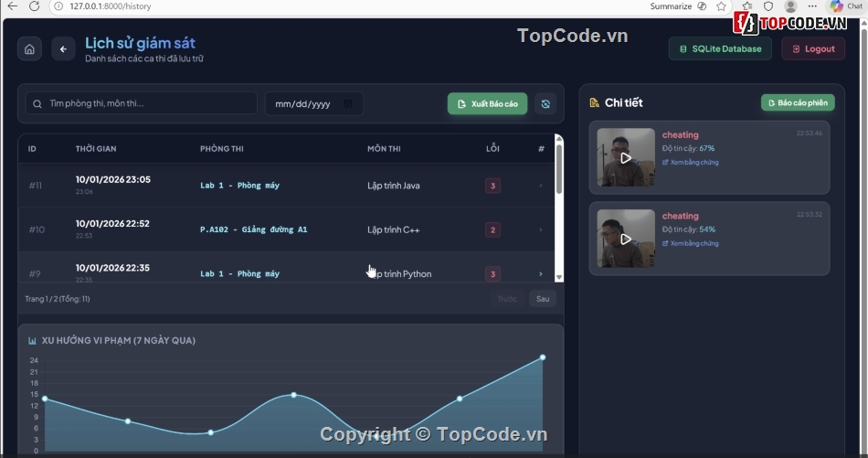
Task: Click the search magnifier icon
Action: point(37,104)
